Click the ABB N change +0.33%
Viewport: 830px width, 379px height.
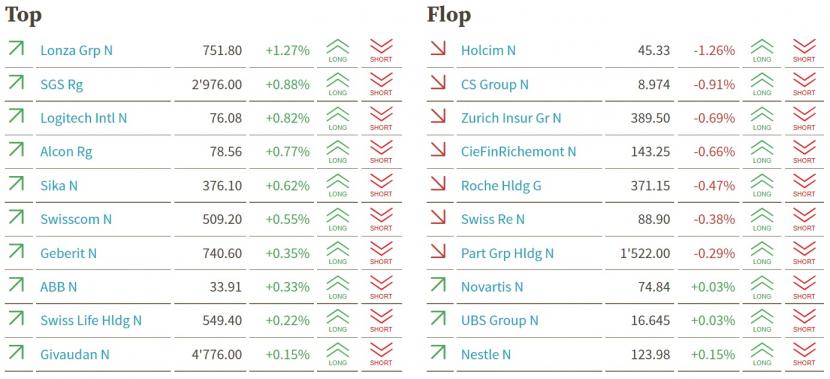pos(287,287)
